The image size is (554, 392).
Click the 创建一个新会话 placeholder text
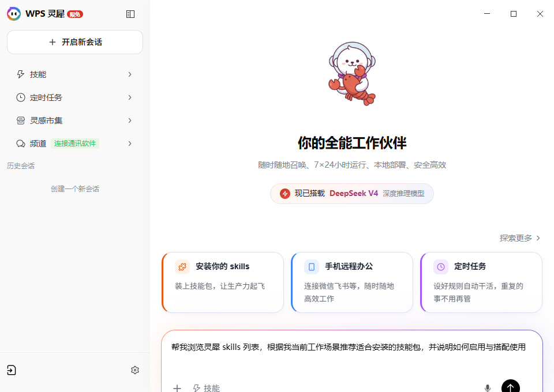coord(75,189)
